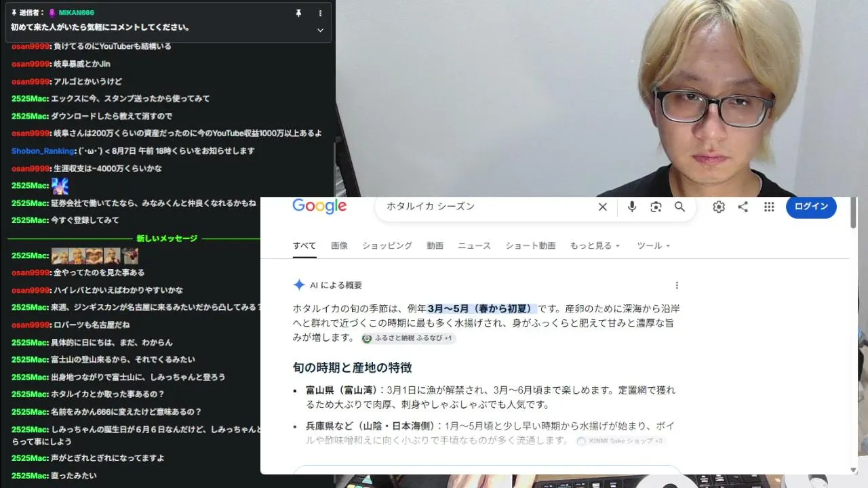Open the pinned message three-dot options

coord(320,13)
